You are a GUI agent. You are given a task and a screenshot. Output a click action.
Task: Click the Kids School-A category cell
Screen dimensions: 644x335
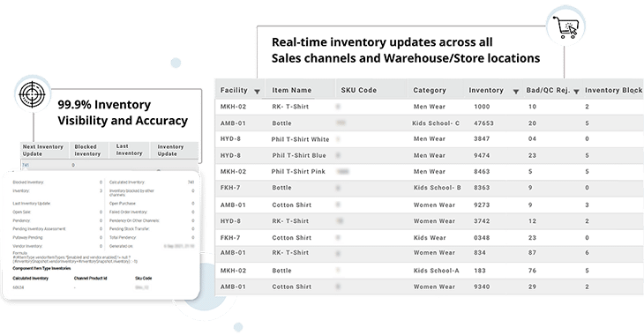click(x=436, y=271)
